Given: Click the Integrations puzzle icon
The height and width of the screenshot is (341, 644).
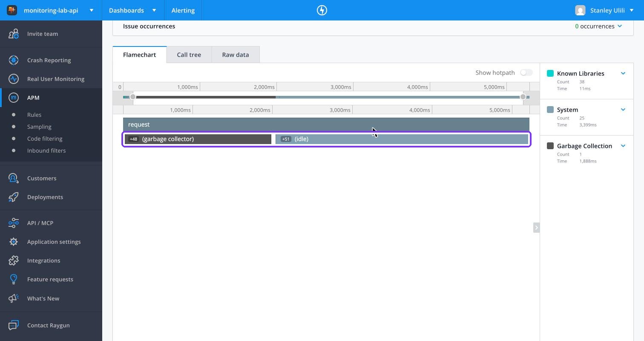Looking at the screenshot, I should (x=14, y=260).
